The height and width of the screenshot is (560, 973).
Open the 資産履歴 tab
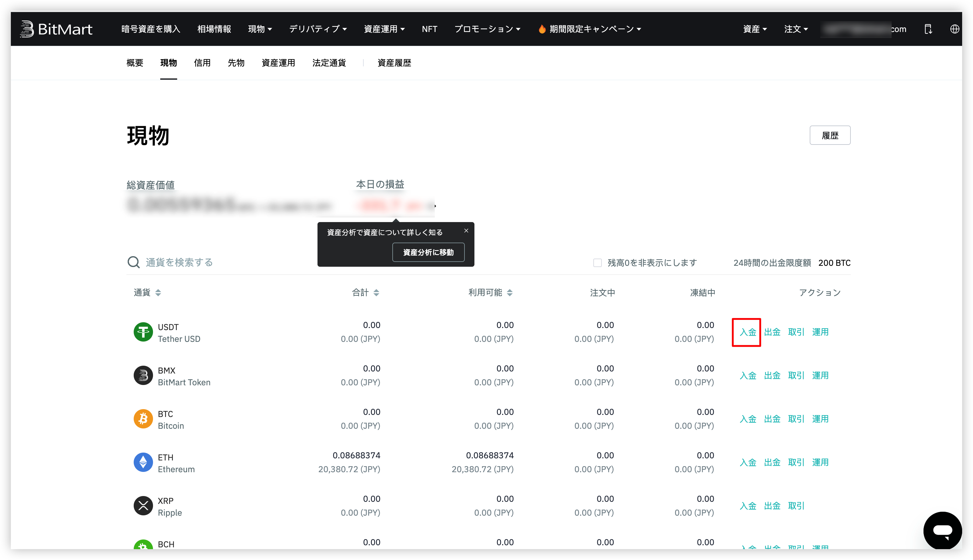pyautogui.click(x=394, y=63)
